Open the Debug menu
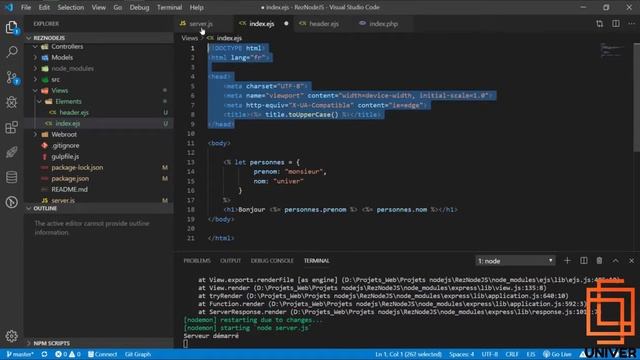640x360 pixels. 139,7
